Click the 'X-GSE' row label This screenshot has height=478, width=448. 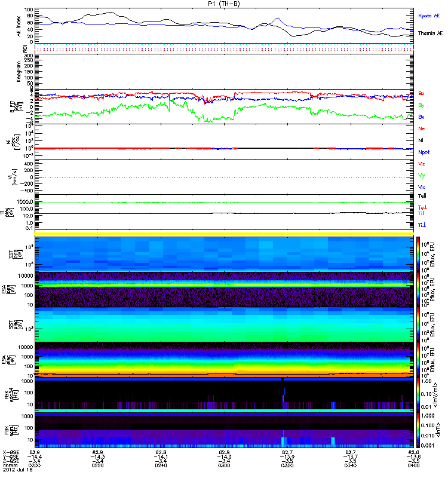pyautogui.click(x=11, y=452)
